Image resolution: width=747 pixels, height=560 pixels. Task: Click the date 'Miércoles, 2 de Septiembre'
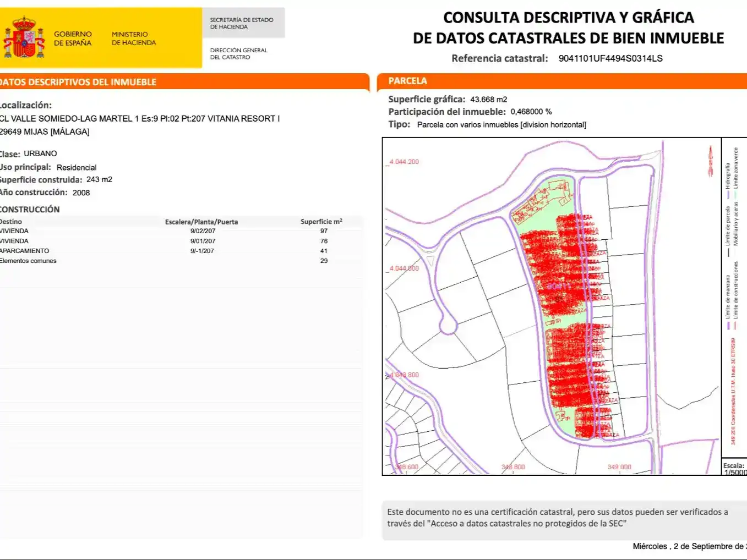click(x=690, y=546)
